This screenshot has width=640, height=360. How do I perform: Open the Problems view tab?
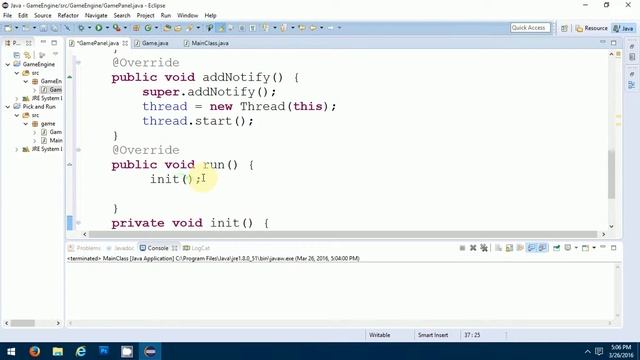pos(84,248)
